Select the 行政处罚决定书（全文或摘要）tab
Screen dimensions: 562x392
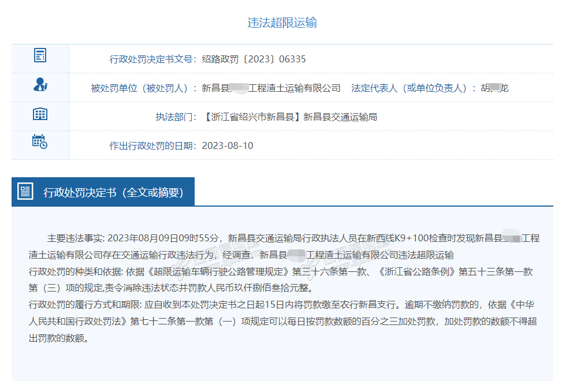(x=113, y=192)
